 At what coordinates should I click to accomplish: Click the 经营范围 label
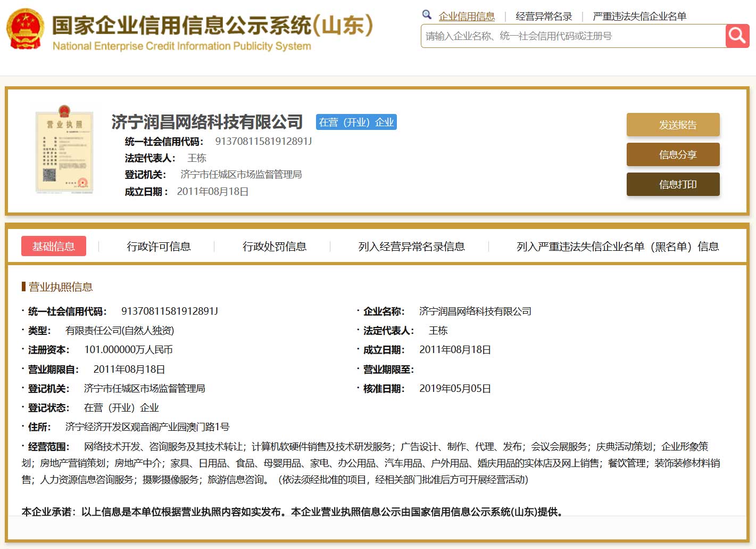49,447
